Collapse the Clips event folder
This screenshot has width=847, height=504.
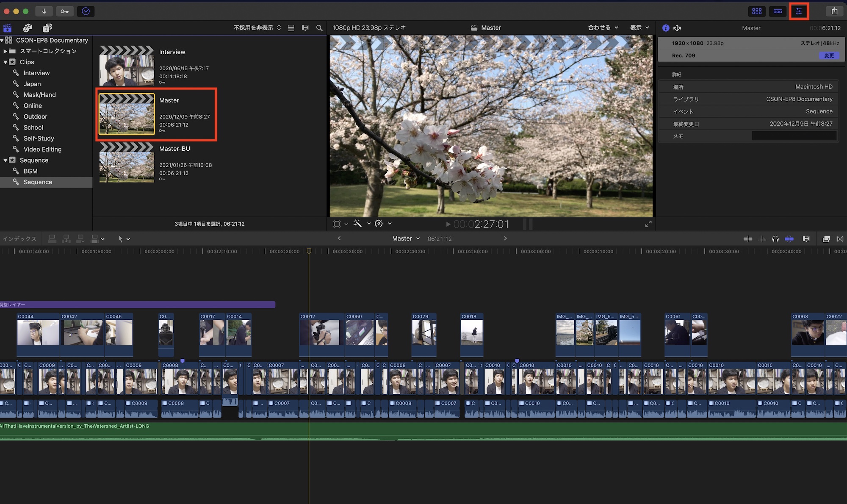coord(6,62)
